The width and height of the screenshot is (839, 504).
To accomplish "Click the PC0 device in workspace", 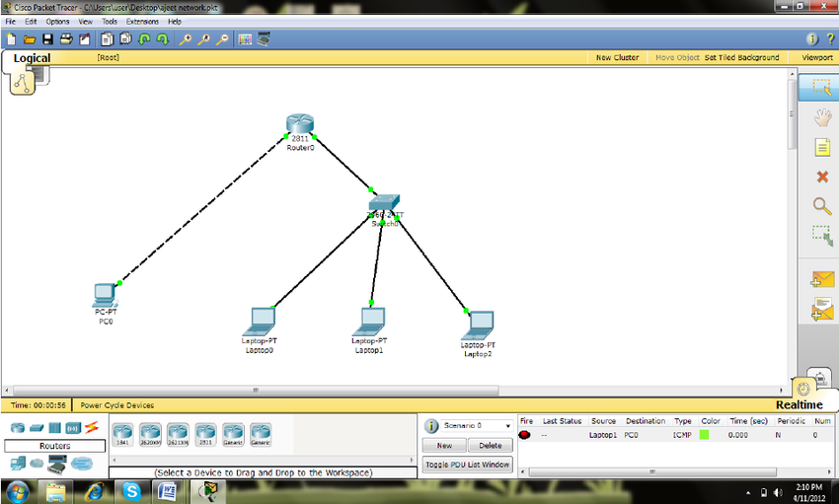I will (x=105, y=296).
